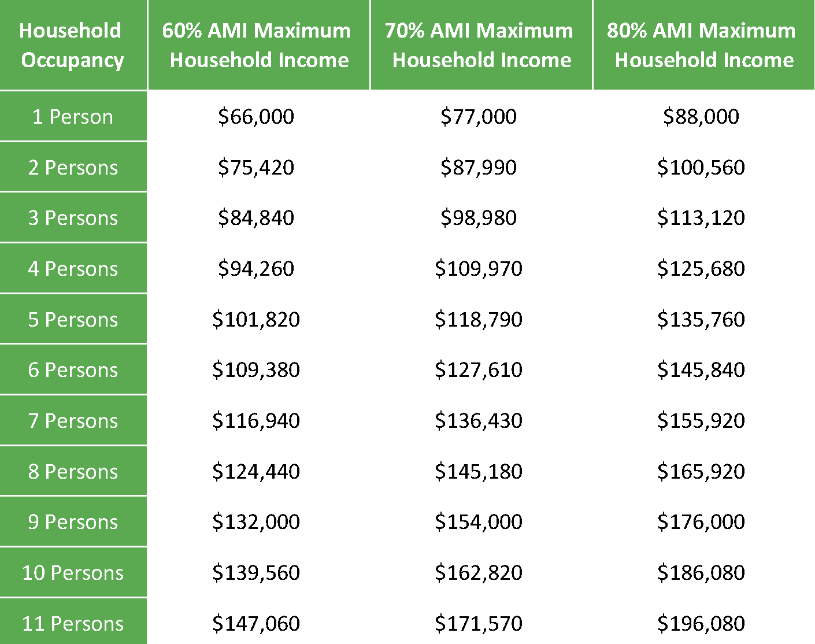Select the $124,440 income cell
Viewport: 815px width, 644px height.
pyautogui.click(x=256, y=471)
